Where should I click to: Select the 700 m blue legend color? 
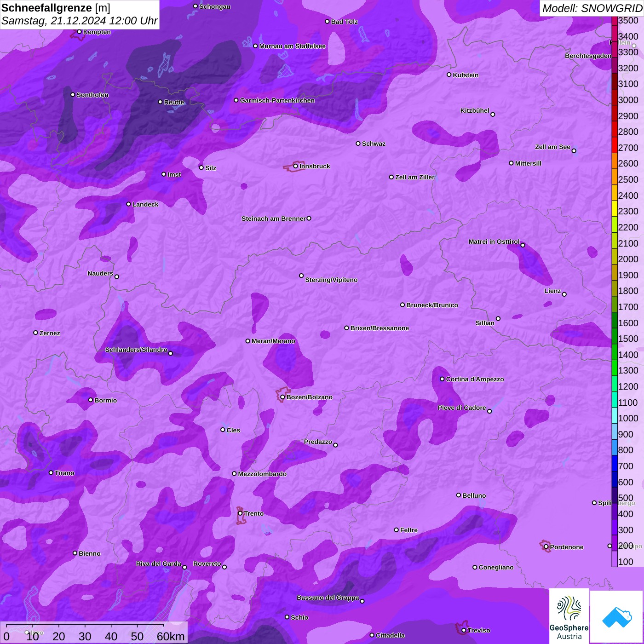(x=615, y=463)
